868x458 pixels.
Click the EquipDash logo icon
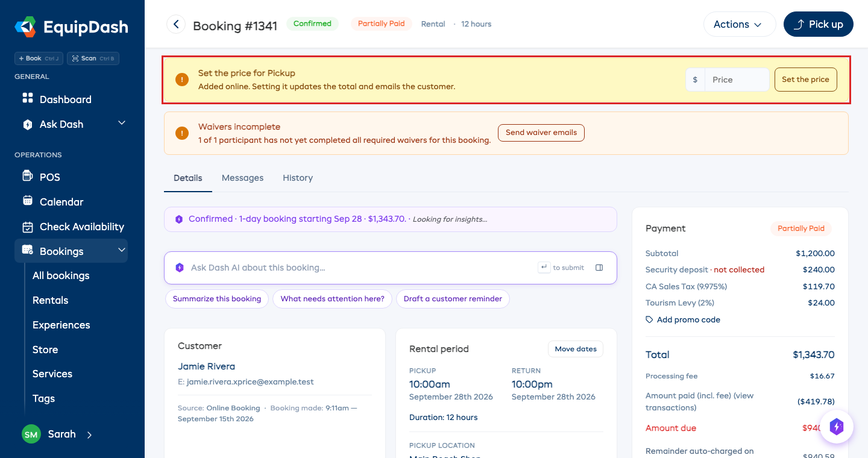25,27
